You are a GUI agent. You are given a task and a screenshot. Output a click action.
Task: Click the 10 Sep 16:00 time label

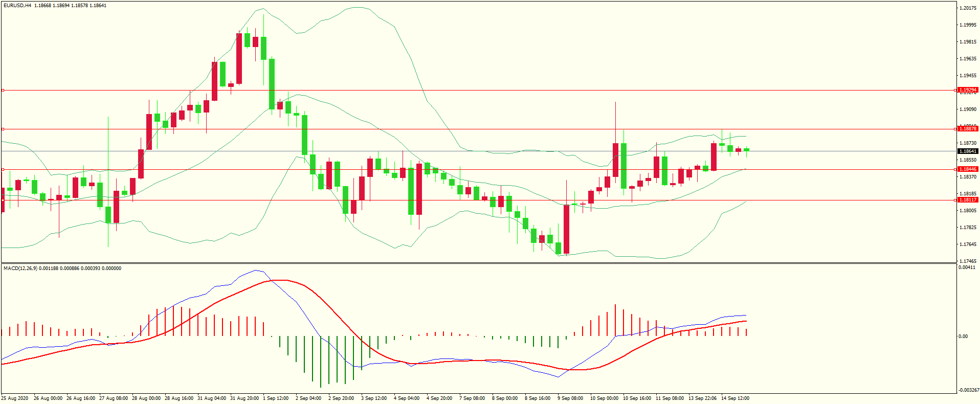click(637, 398)
